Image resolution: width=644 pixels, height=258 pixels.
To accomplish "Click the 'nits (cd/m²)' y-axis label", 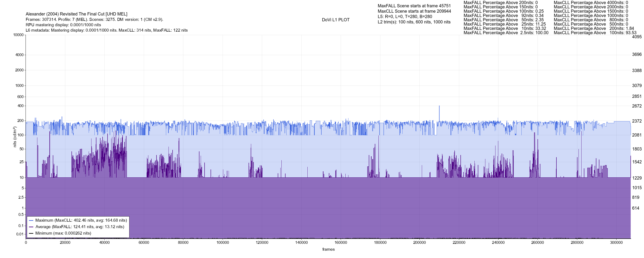I will click(15, 137).
